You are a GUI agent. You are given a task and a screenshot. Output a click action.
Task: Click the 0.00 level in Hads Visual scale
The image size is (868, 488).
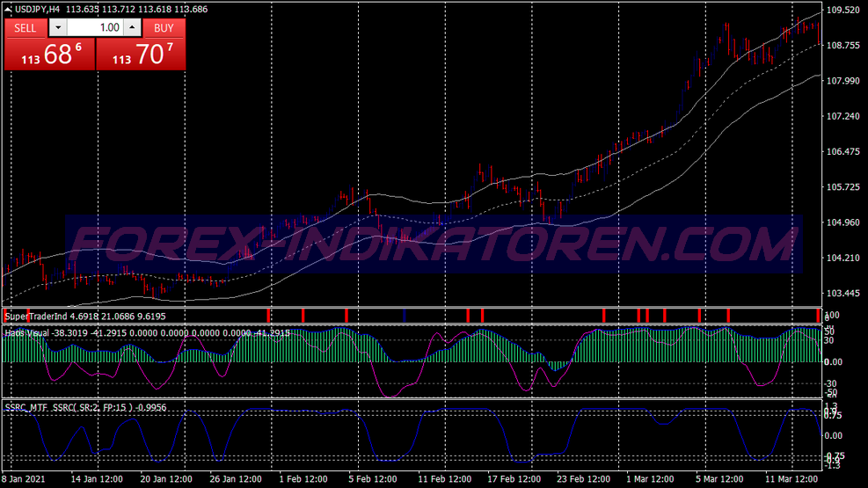point(833,362)
